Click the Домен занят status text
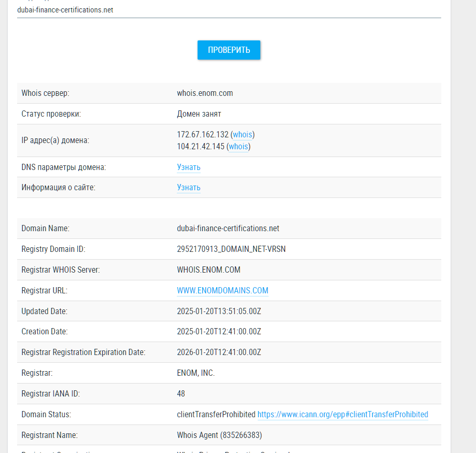Screen dimensions: 476x453 [199, 114]
